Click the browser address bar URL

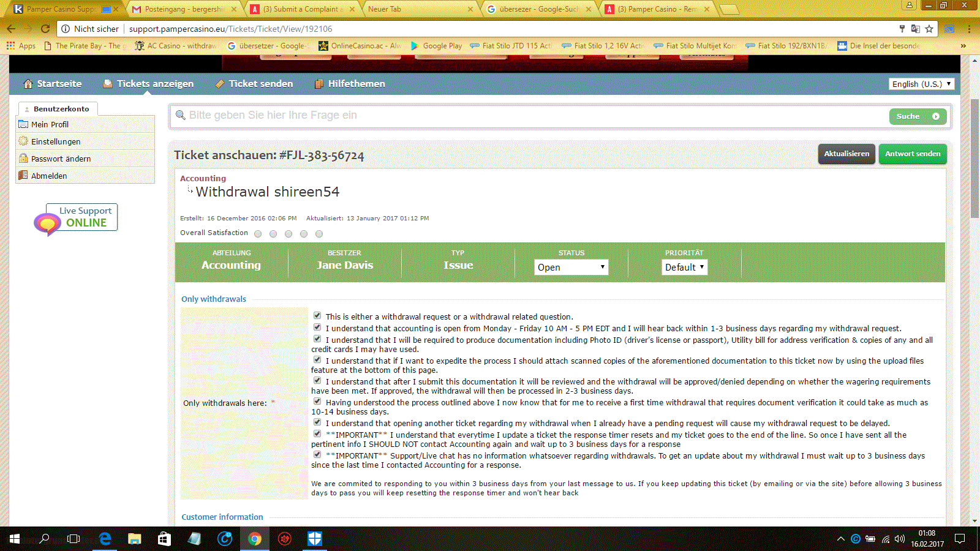[230, 29]
